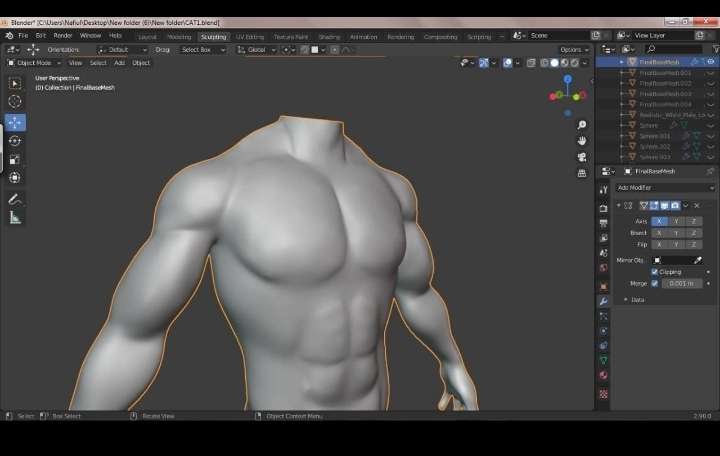
Task: Toggle modifier show in viewport icon
Action: pos(664,206)
